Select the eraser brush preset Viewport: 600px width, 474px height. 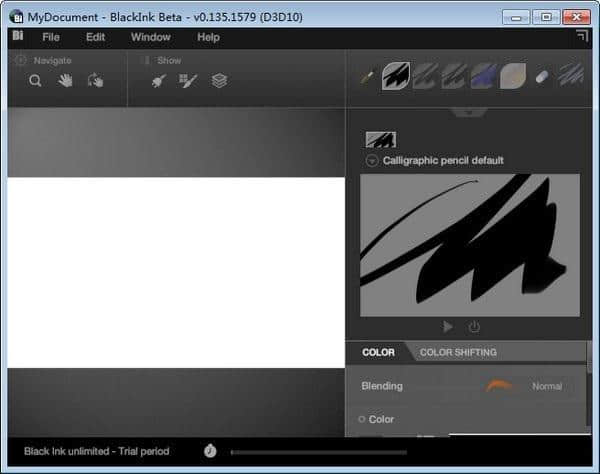click(x=543, y=77)
